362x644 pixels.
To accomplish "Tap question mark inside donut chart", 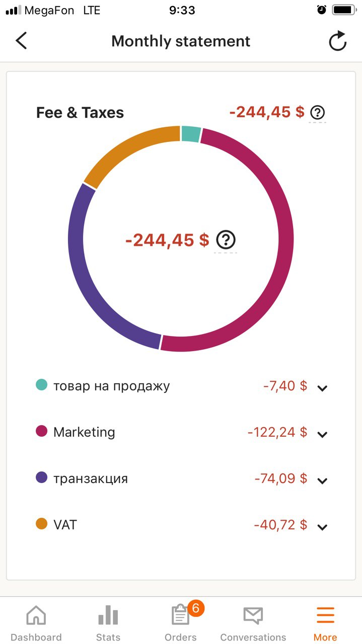I will point(226,239).
